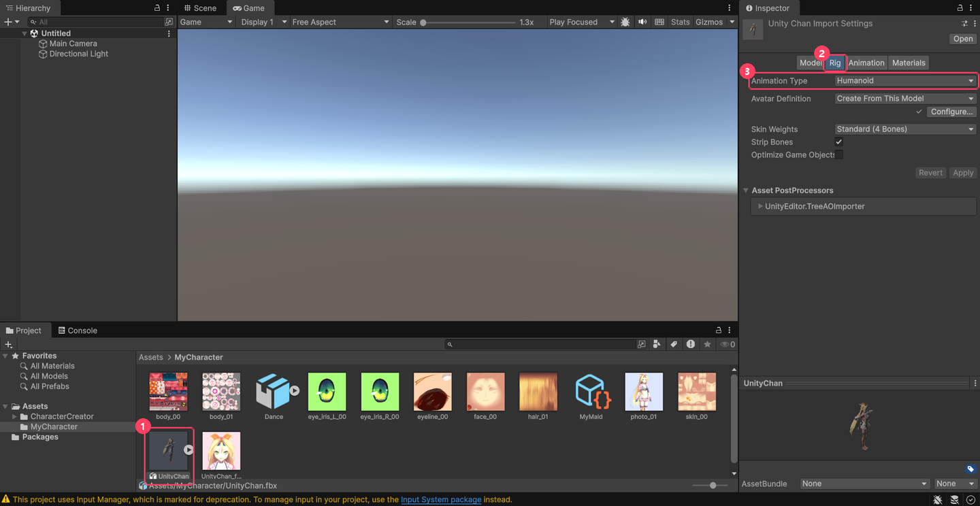Open Skin Weights dropdown
Screen dimensions: 980x506
click(905, 129)
